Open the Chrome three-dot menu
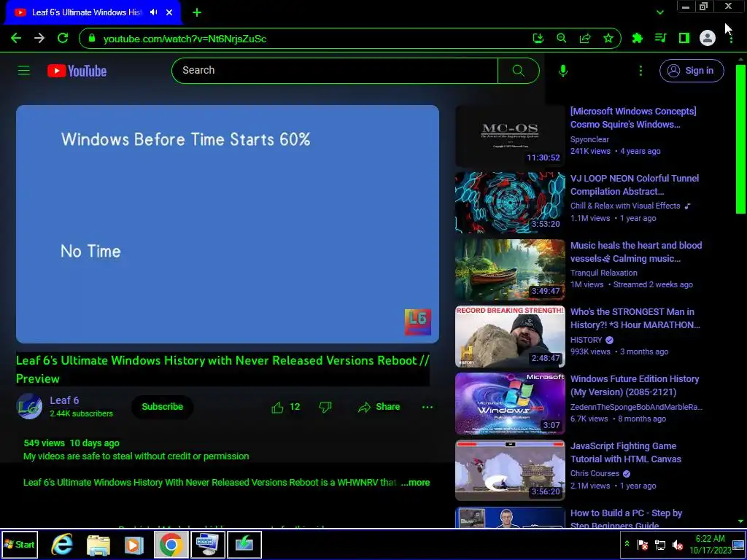Screen dimensions: 747x560 point(731,38)
